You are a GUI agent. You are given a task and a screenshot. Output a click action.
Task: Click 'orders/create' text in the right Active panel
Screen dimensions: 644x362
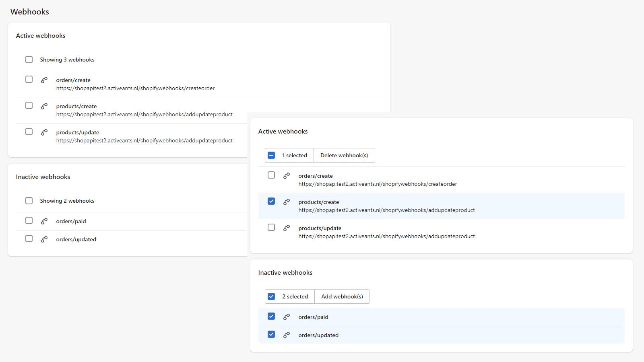click(316, 176)
